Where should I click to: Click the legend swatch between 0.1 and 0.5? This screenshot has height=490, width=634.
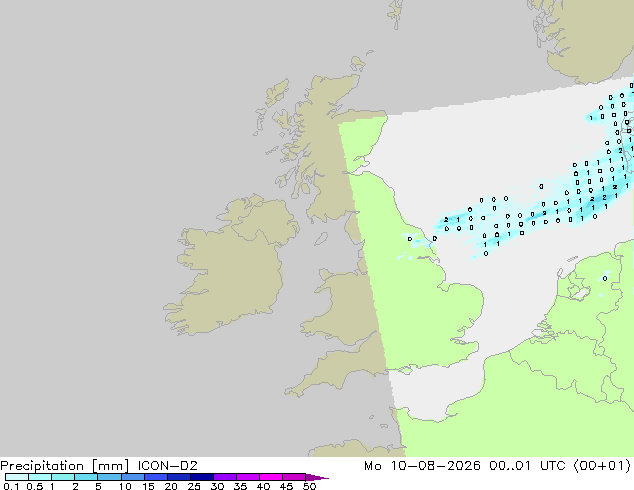click(x=17, y=477)
